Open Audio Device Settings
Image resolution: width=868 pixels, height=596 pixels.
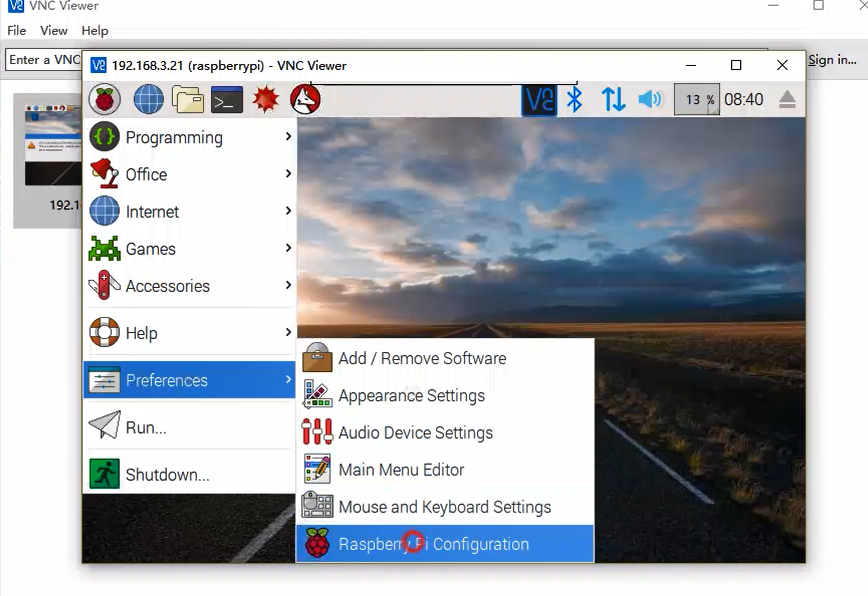tap(445, 432)
